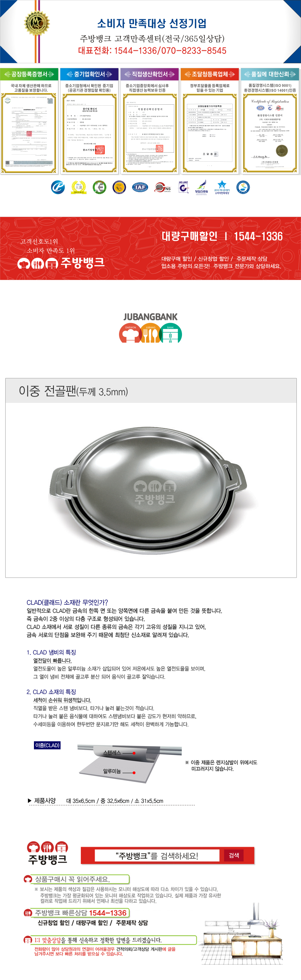Click the 대량구매할인 1544-1336 banner text
The width and height of the screenshot is (301, 980).
(x=222, y=236)
